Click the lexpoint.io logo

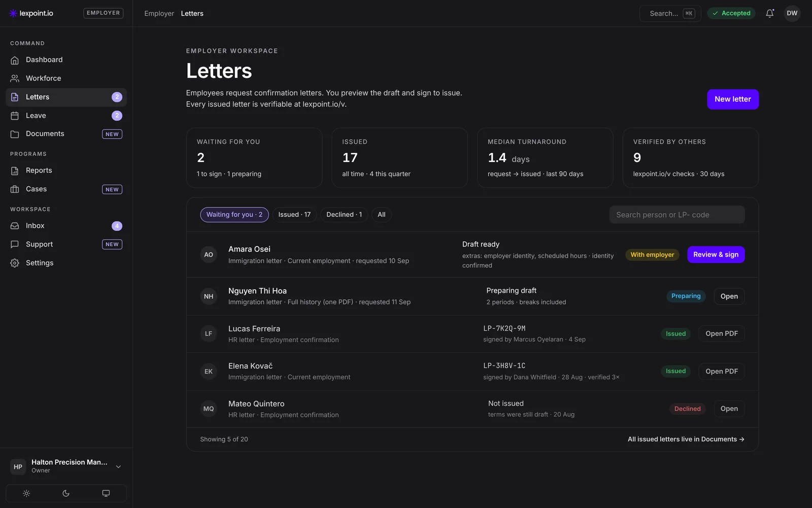[31, 13]
